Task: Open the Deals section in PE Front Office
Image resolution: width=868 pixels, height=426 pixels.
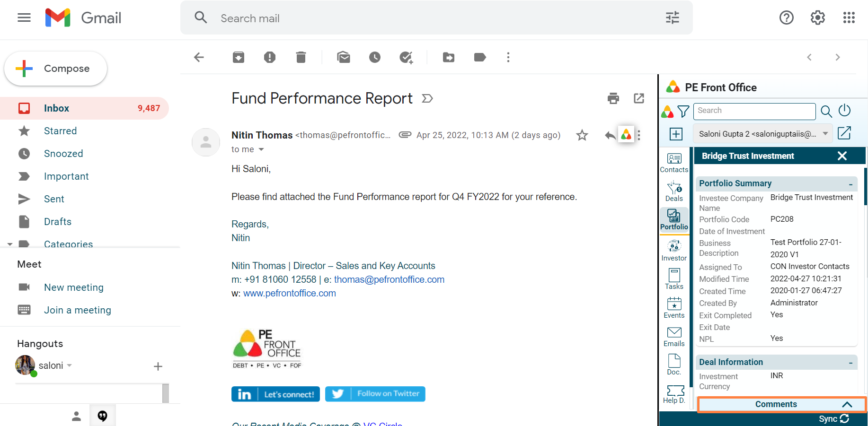Action: pos(674,191)
